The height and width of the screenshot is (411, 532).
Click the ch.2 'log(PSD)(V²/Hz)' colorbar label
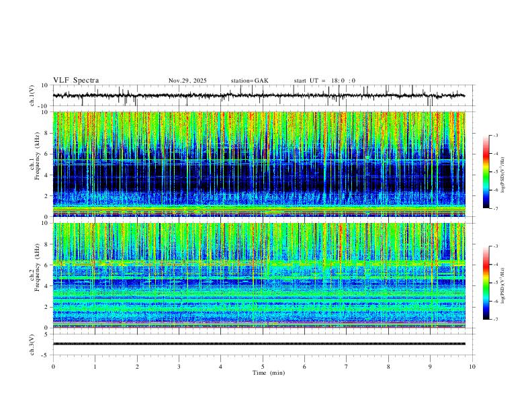click(x=502, y=286)
